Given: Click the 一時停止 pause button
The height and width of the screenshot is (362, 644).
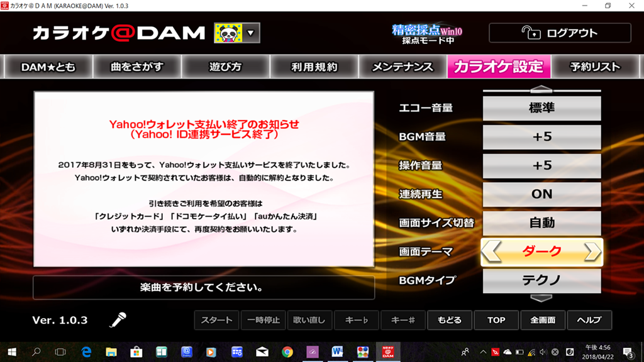Looking at the screenshot, I should 264,320.
